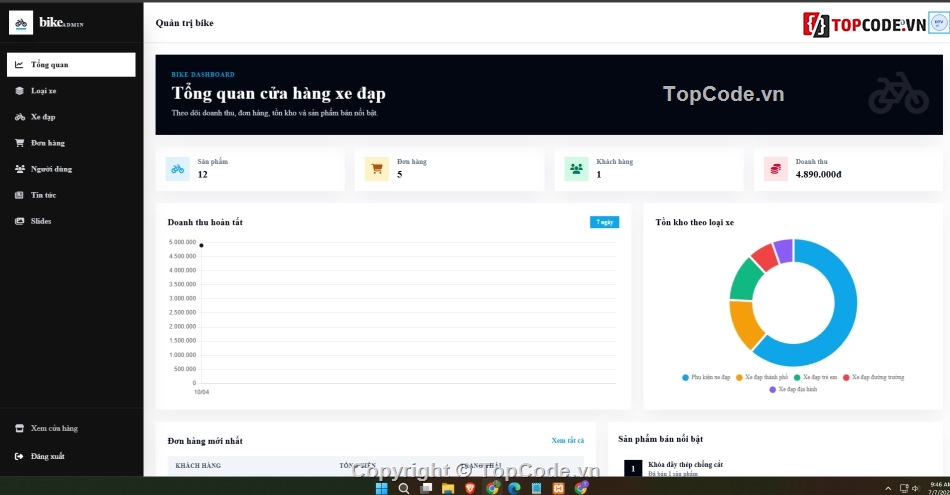
Task: Click the Doanh thu hoàn tất chart title
Action: pos(205,222)
